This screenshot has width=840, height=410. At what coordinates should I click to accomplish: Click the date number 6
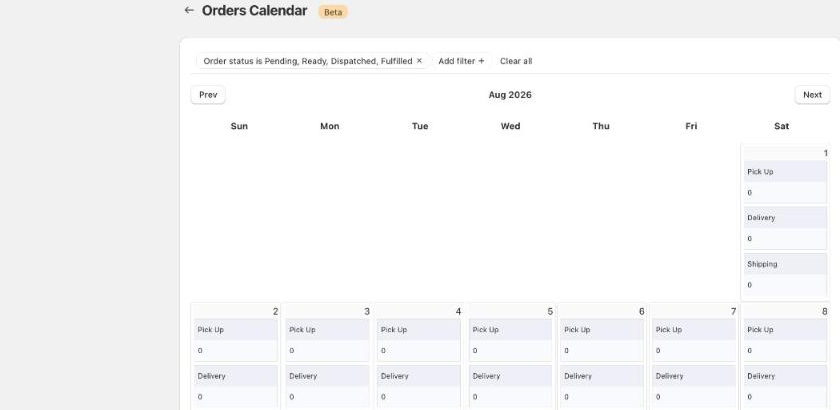click(642, 311)
